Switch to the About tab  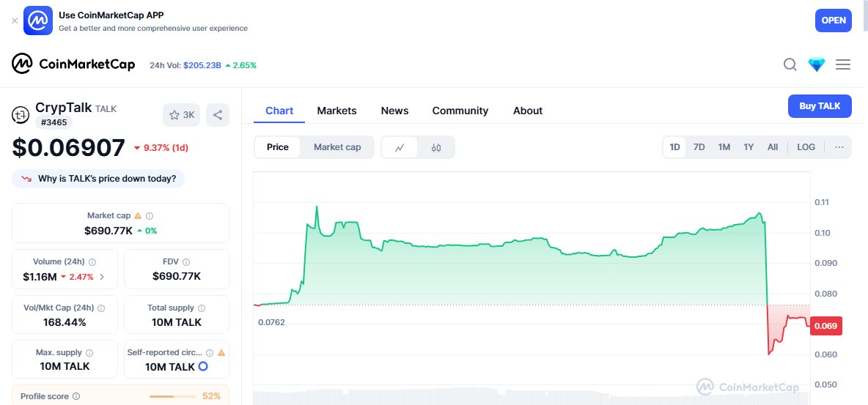528,111
